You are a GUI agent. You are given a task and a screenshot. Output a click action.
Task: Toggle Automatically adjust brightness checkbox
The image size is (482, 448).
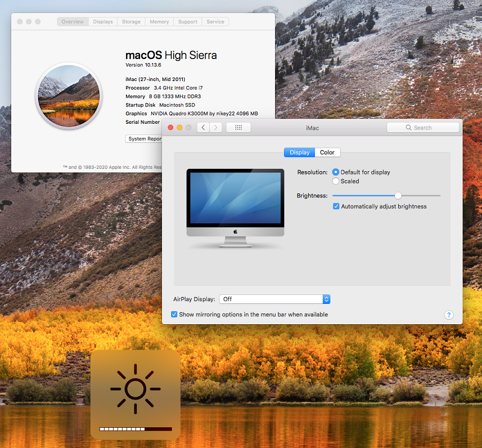336,206
